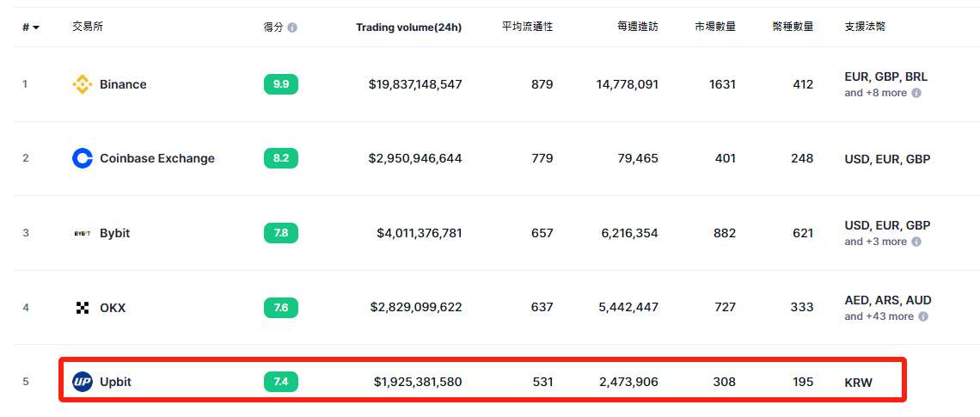This screenshot has width=980, height=417.
Task: Click Upbit's 7.4 score badge
Action: tap(280, 382)
